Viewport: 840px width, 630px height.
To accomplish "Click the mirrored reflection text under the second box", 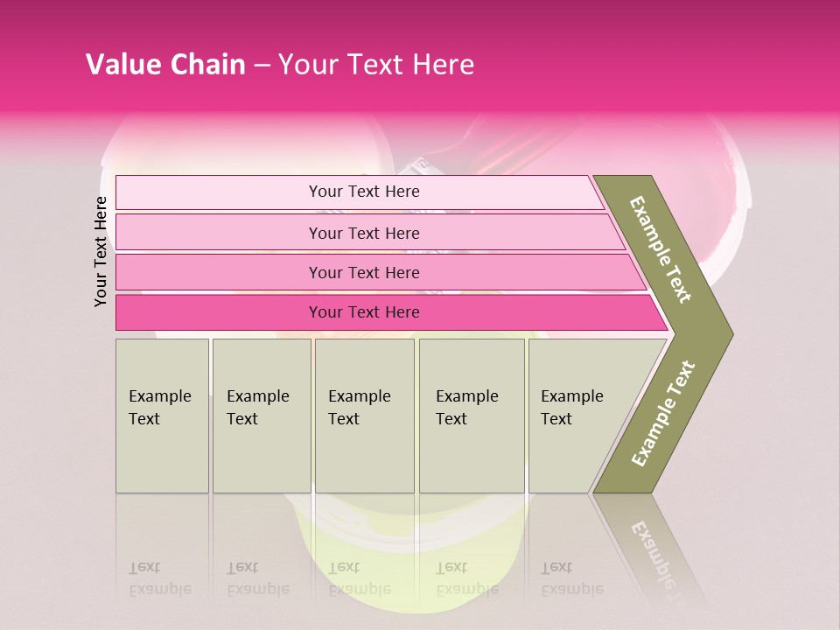I will click(256, 578).
